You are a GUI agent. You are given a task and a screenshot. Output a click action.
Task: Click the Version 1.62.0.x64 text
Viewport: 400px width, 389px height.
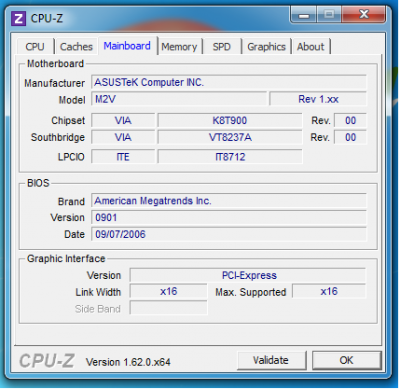[x=128, y=362]
